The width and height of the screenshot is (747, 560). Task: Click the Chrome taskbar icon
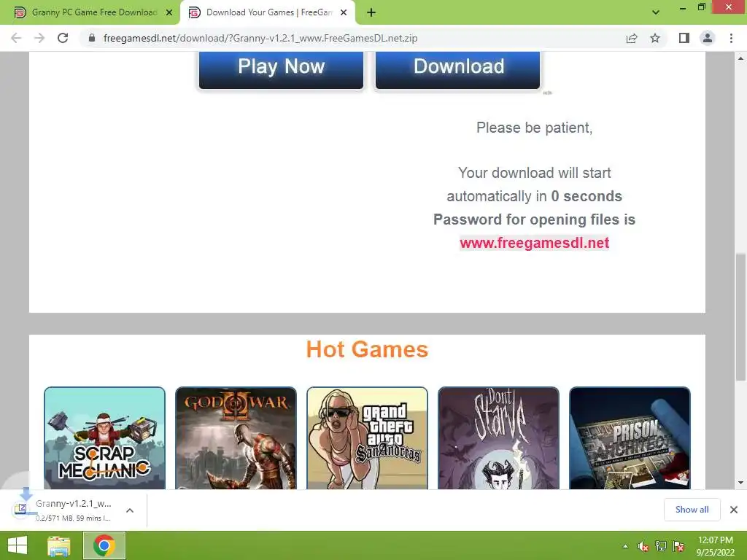[x=104, y=545]
